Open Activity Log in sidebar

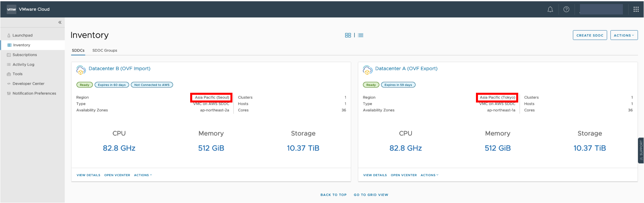[x=23, y=65]
